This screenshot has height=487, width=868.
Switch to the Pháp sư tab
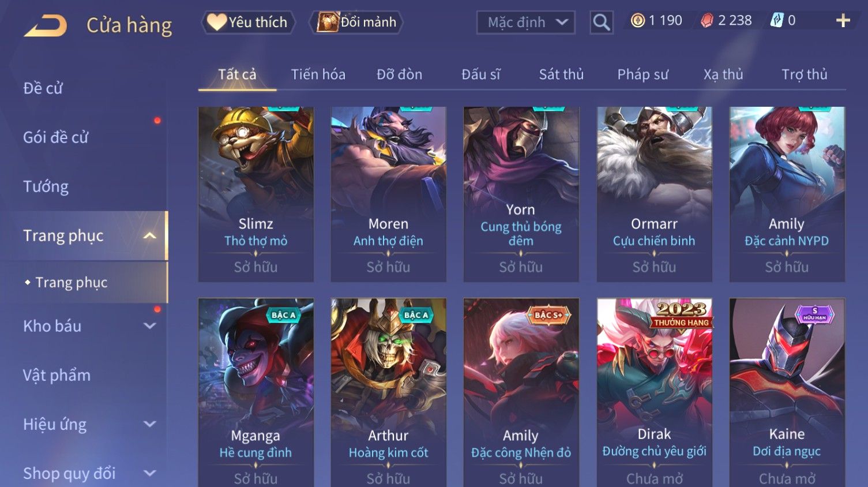coord(642,74)
